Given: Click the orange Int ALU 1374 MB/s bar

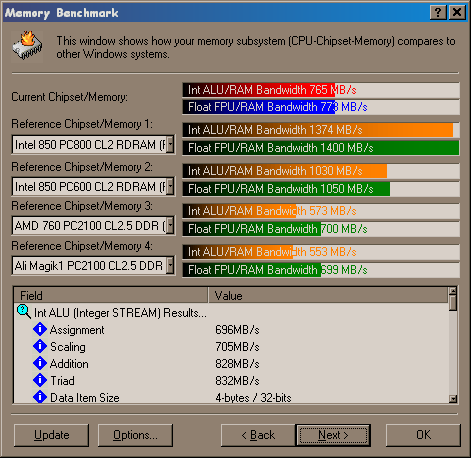Looking at the screenshot, I should [321, 130].
